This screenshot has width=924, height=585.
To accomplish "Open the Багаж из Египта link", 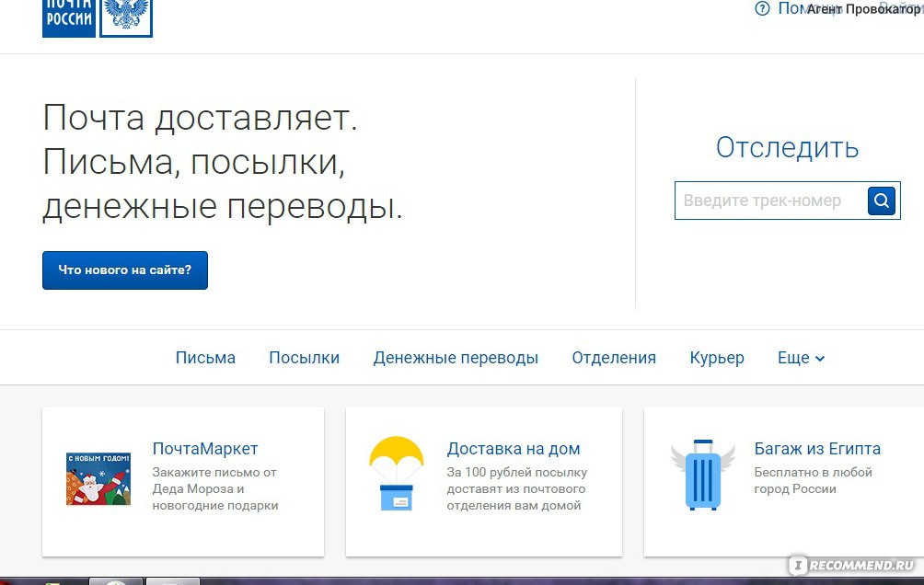I will 817,449.
